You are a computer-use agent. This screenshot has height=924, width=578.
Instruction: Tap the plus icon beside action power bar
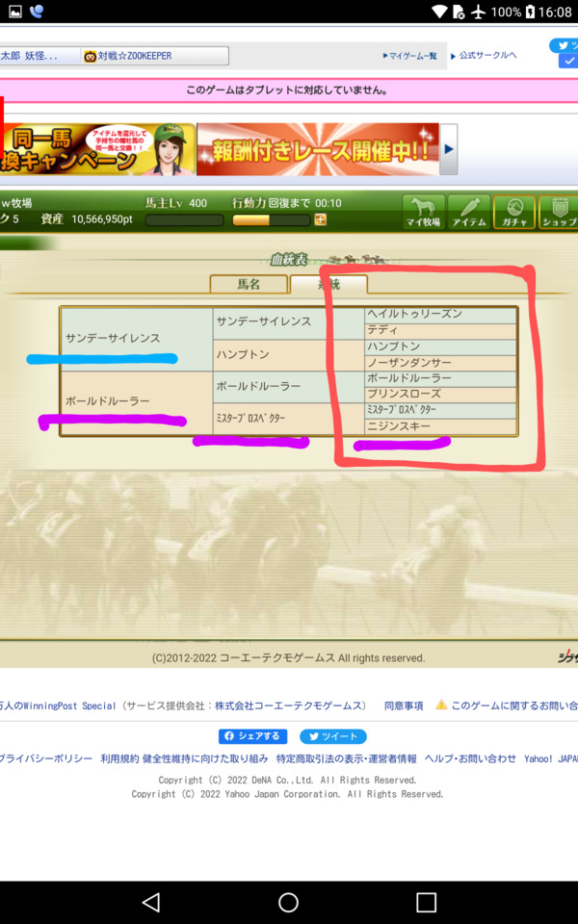(x=320, y=219)
